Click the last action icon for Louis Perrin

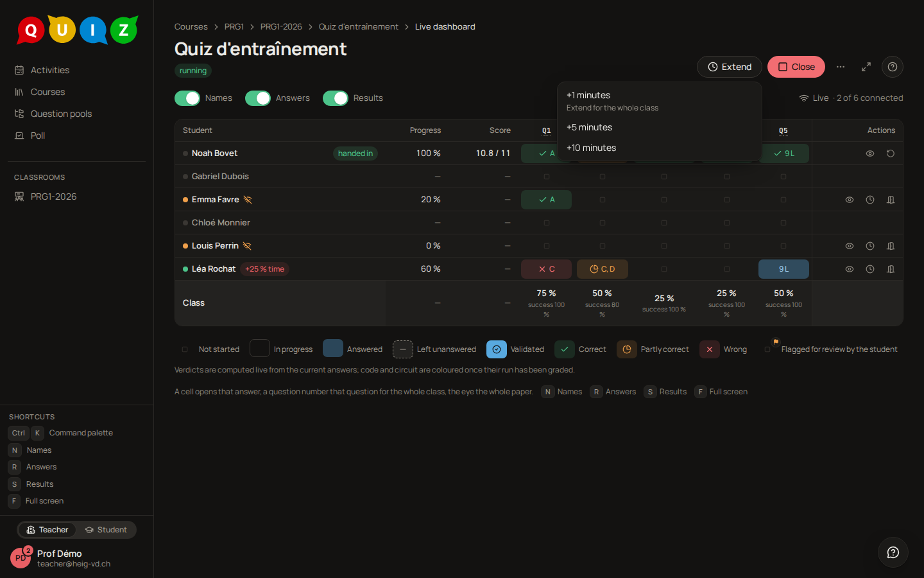(x=891, y=246)
